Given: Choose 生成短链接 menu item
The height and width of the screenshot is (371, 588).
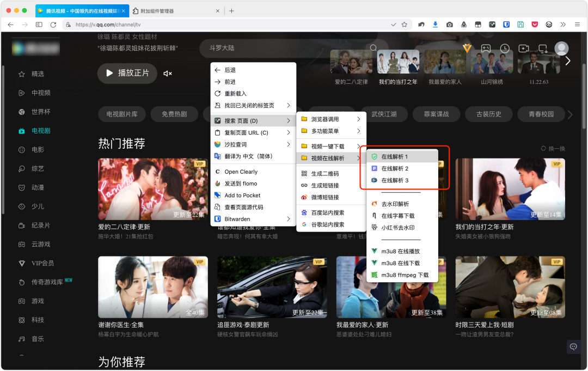Looking at the screenshot, I should 331,186.
